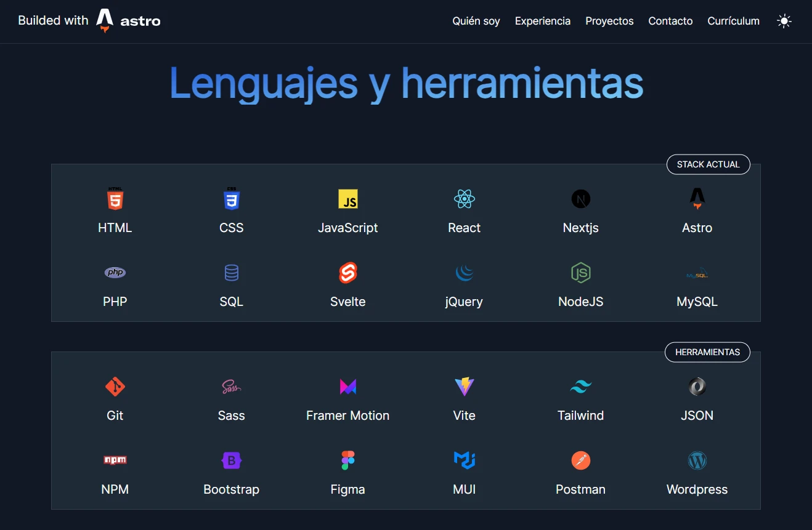Open the Contacto nav link
The width and height of the screenshot is (812, 530).
[670, 21]
